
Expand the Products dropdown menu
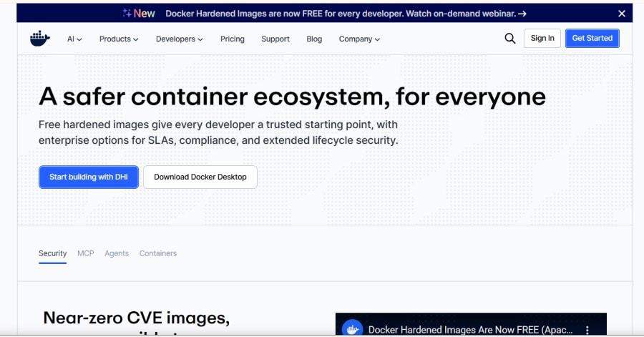pos(119,39)
